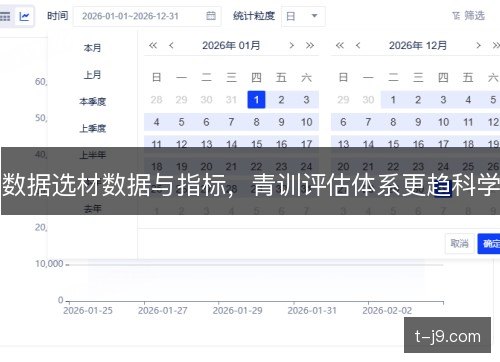Go to previous year in January panel

pyautogui.click(x=153, y=45)
